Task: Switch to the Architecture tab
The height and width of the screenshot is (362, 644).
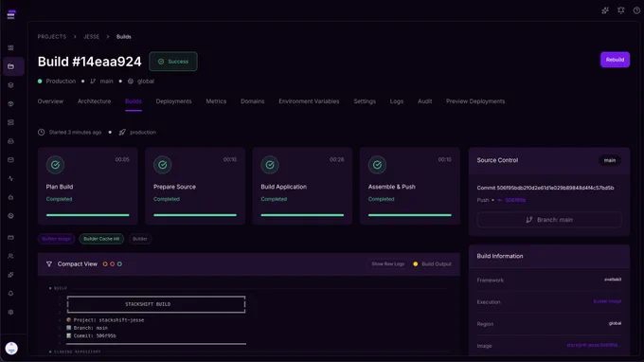Action: [94, 101]
